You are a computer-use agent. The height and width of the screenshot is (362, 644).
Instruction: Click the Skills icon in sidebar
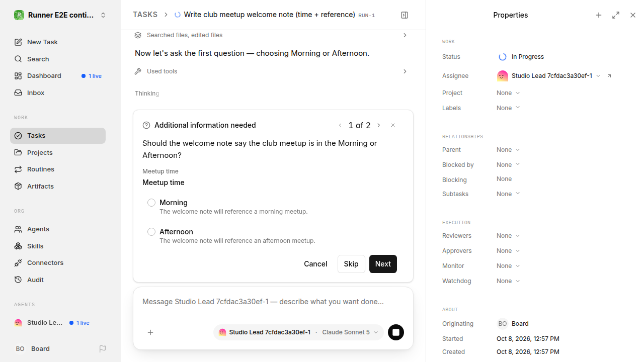tap(18, 246)
